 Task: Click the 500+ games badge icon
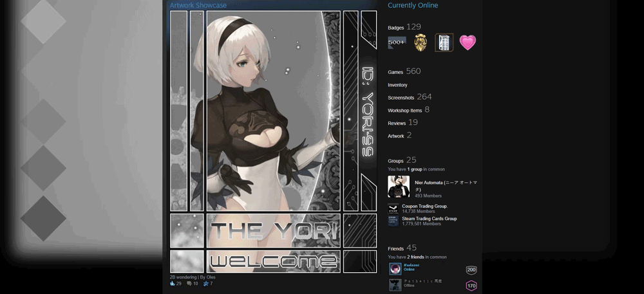tap(397, 42)
